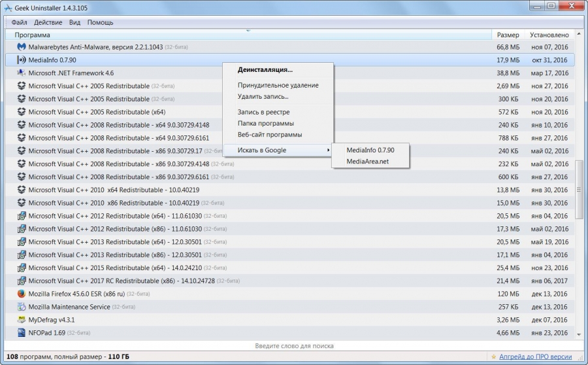Open the Вид menu
588x365 pixels.
click(x=74, y=22)
